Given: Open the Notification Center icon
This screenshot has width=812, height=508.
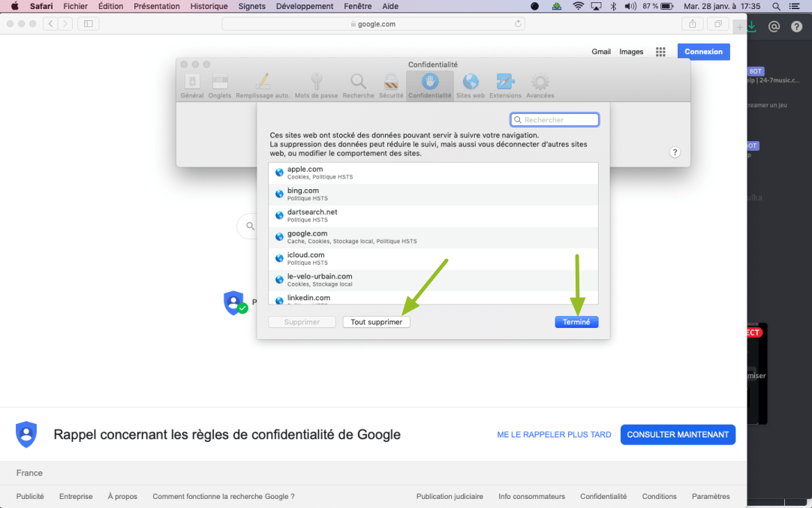Looking at the screenshot, I should click(795, 6).
